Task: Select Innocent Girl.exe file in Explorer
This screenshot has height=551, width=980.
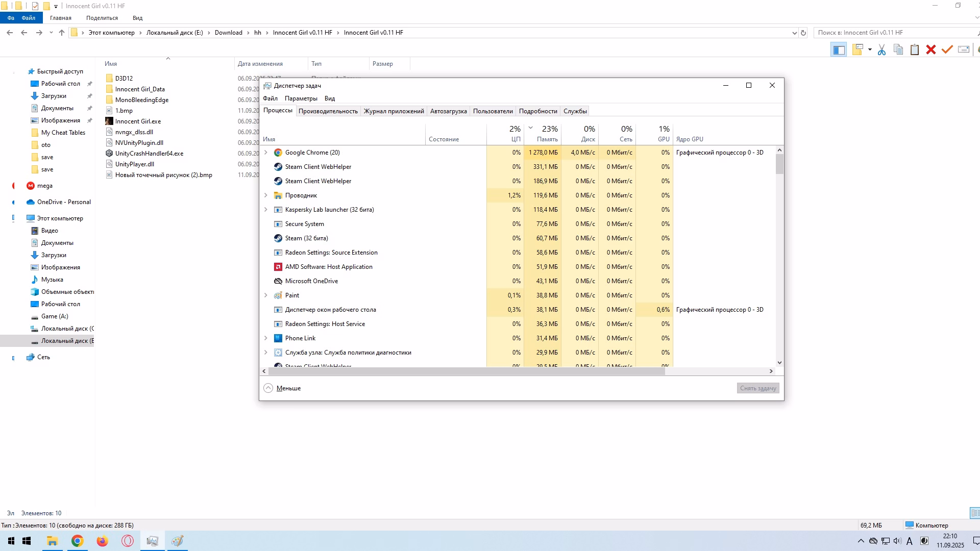Action: [x=138, y=121]
